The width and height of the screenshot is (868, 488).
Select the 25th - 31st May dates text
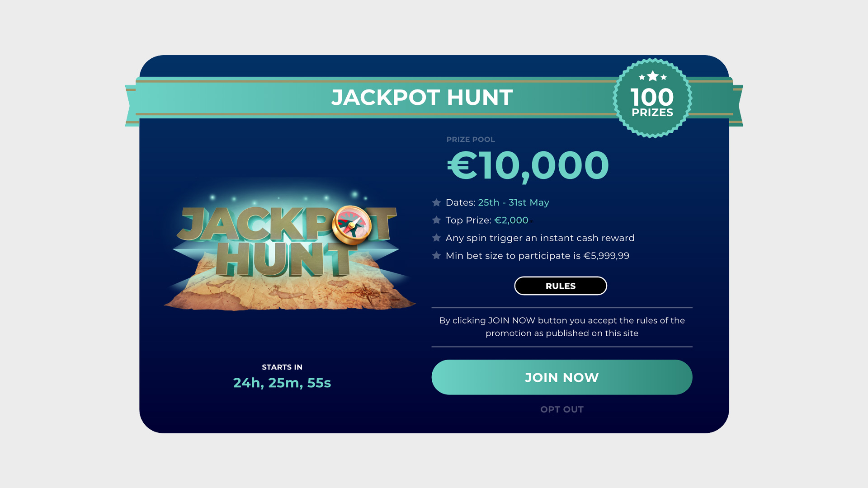tap(513, 203)
